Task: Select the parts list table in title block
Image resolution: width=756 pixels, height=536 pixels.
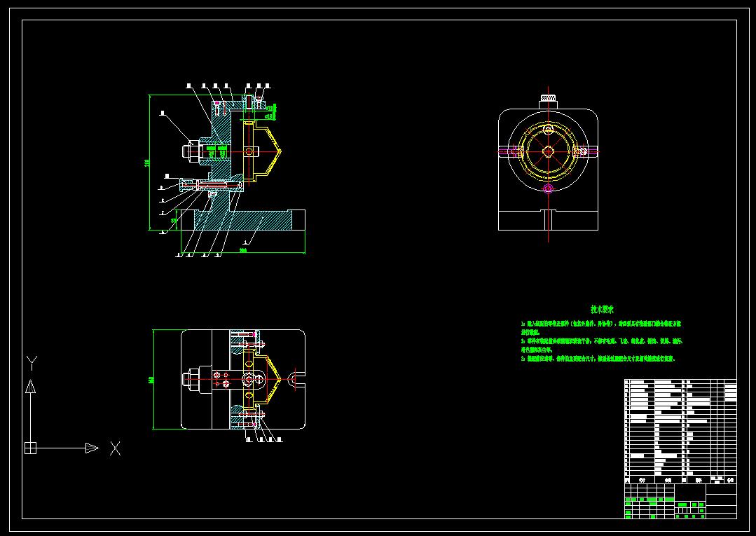Action: 680,432
